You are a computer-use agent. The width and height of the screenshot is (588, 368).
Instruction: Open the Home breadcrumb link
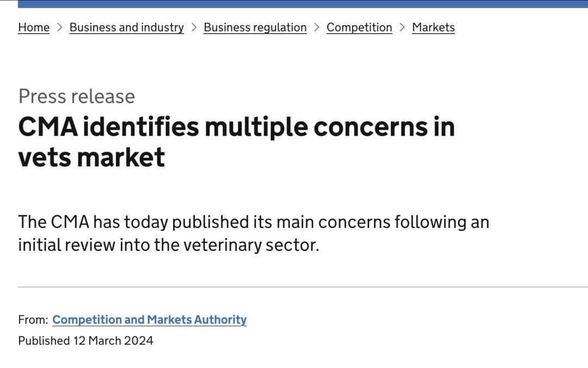[34, 27]
